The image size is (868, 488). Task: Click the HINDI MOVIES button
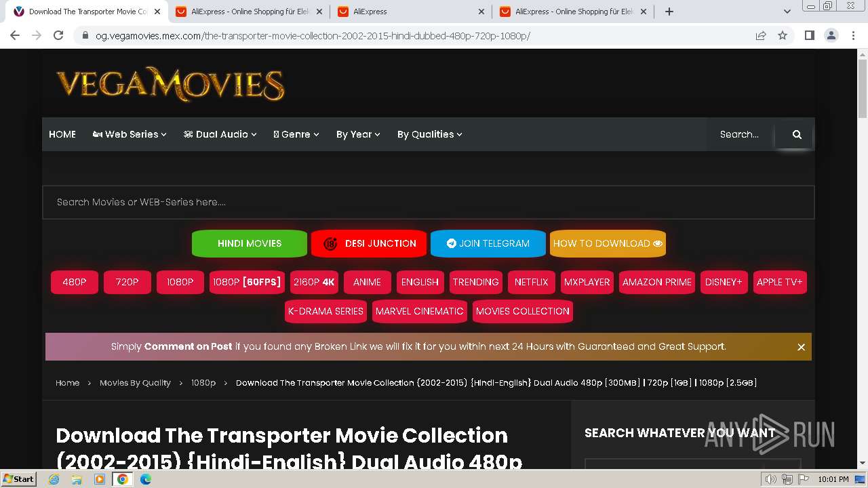(250, 243)
